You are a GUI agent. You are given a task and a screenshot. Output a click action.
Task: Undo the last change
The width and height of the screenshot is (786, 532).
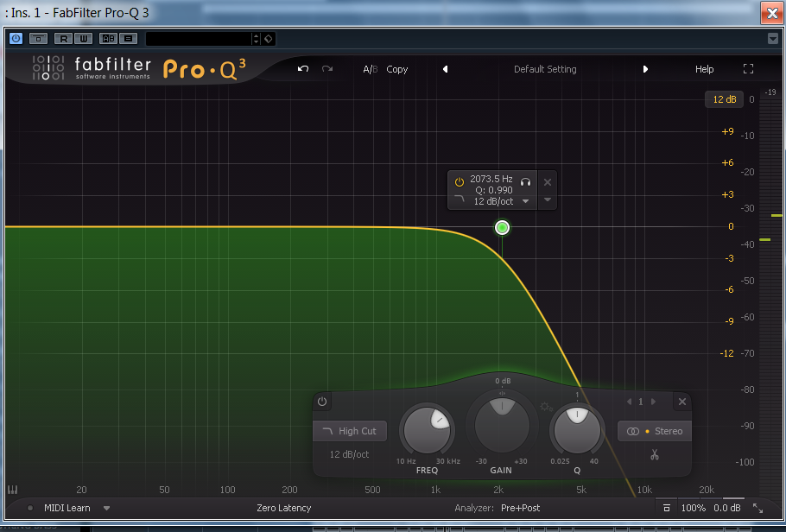tap(303, 69)
